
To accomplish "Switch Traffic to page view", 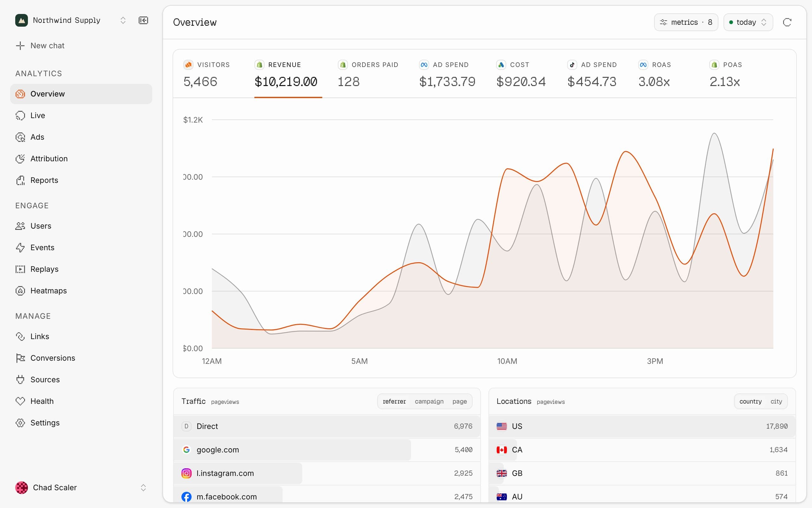I will point(459,402).
